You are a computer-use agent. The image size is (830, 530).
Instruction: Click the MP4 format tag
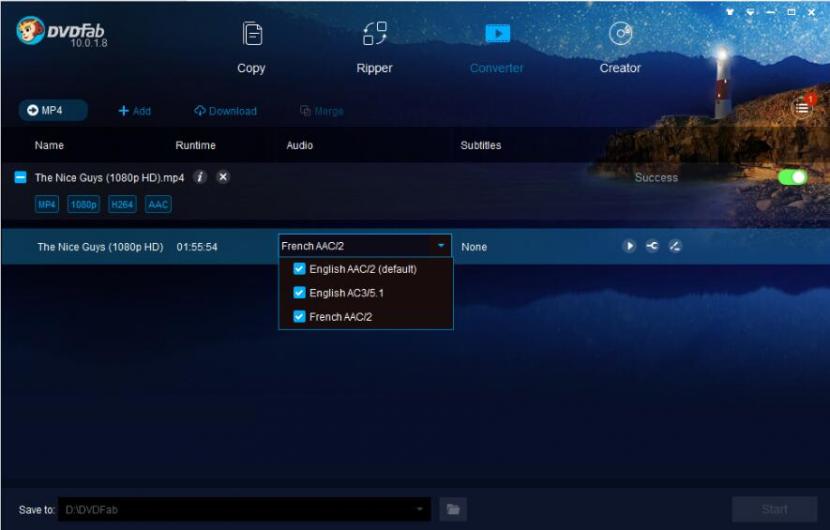pyautogui.click(x=47, y=204)
